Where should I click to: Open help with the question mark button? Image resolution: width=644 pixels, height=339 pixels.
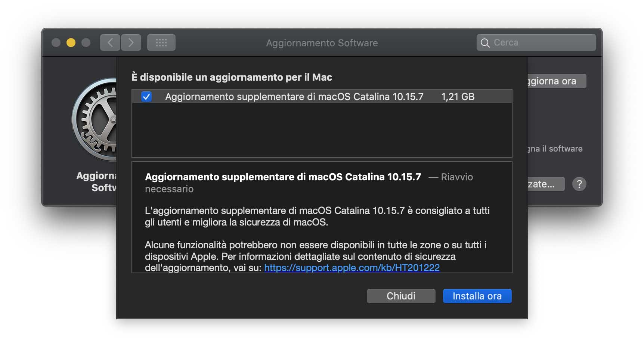[579, 184]
